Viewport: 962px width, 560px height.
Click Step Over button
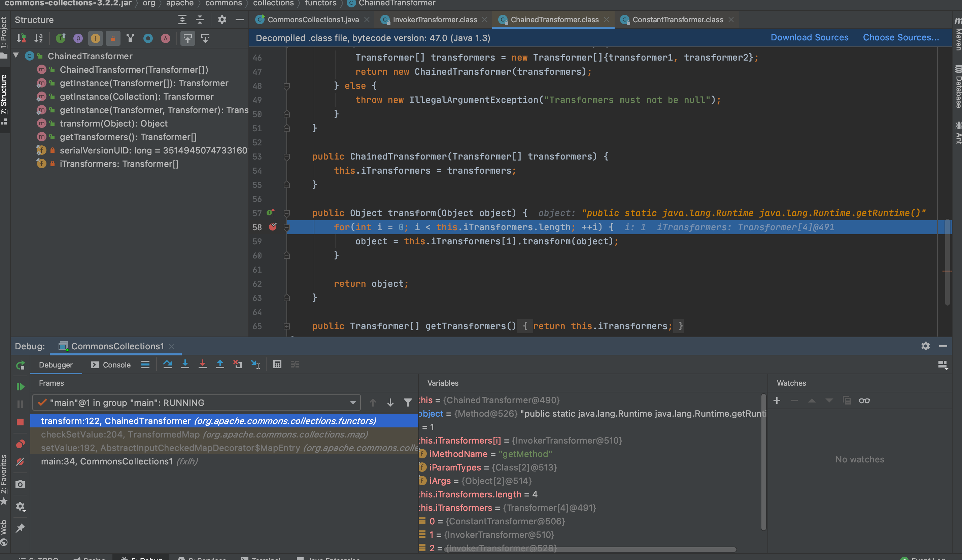pos(167,364)
